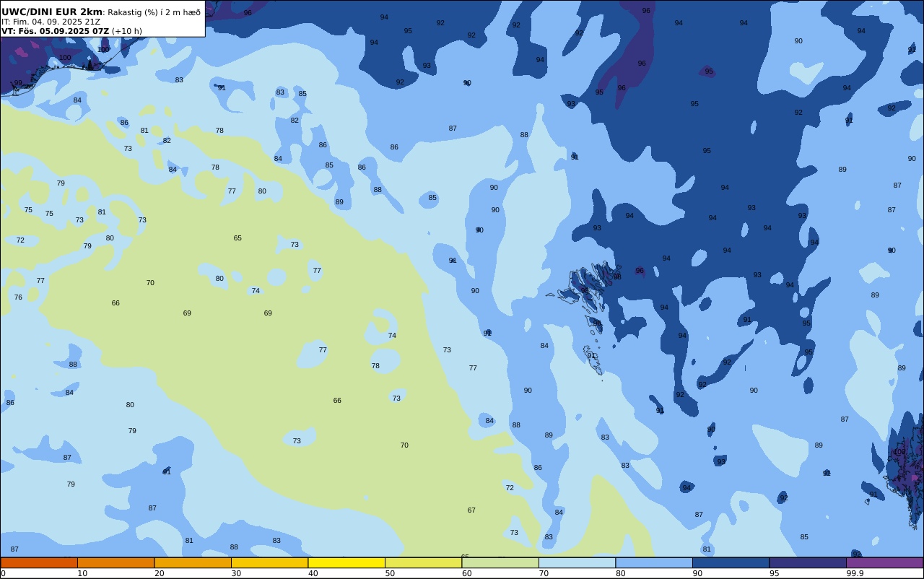Click the 'VT: Fös. 05.09.2025 07Z' valid time
This screenshot has height=579, width=924.
(x=55, y=31)
